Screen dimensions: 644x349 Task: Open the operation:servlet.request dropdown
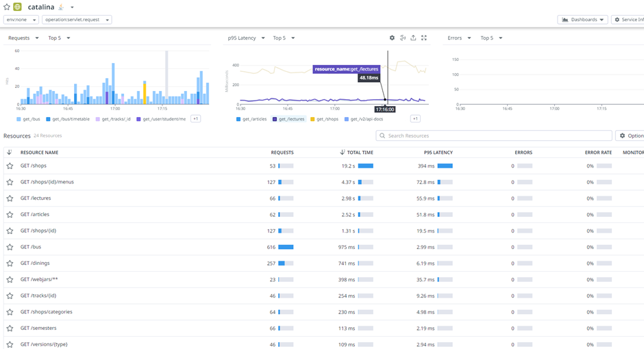[x=77, y=20]
